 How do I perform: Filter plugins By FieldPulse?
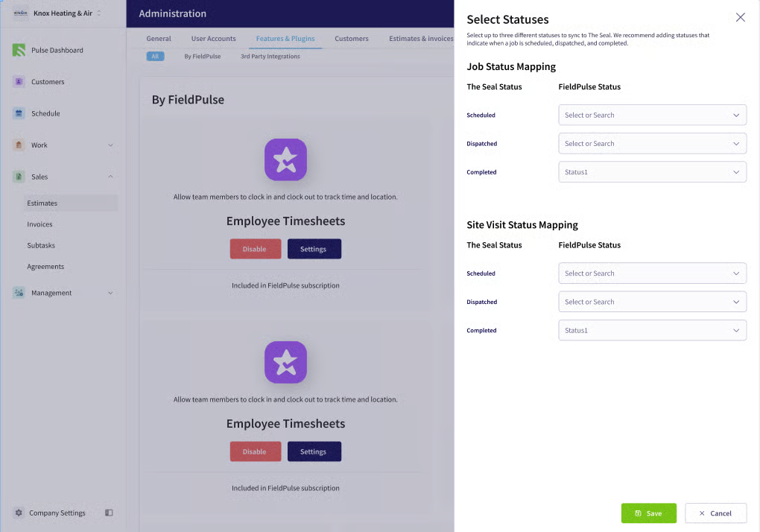[x=202, y=56]
